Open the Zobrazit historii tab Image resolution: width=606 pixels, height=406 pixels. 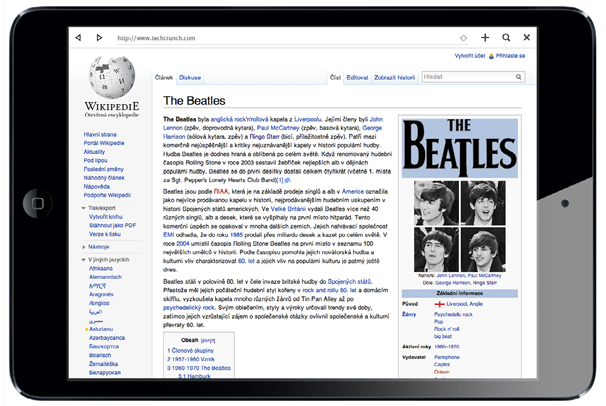(394, 76)
